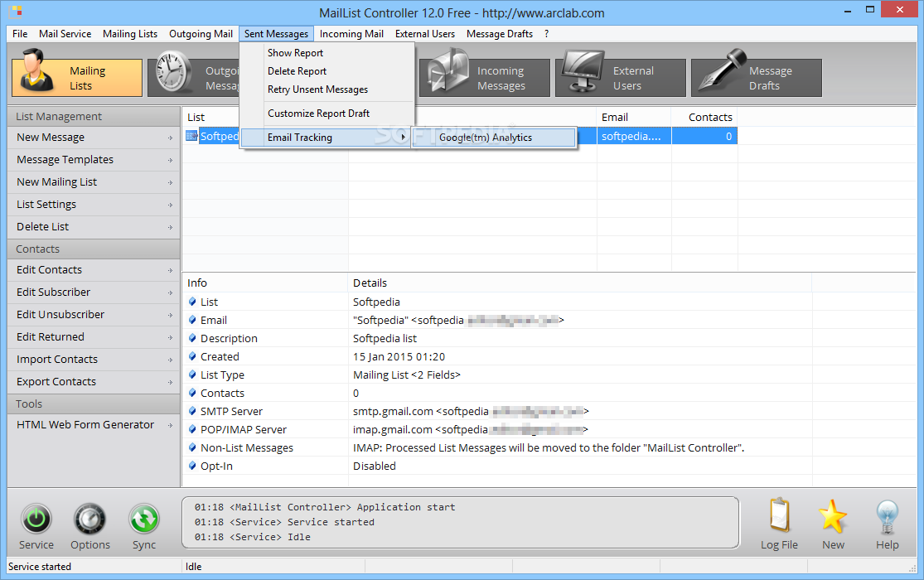924x580 pixels.
Task: Choose Retry Unsent Messages
Action: [317, 89]
